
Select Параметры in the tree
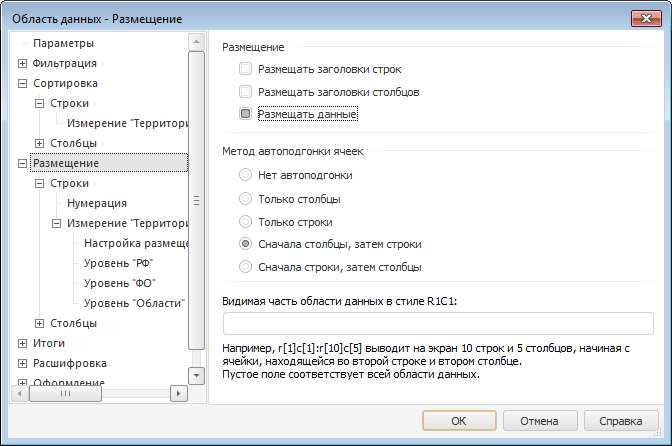pyautogui.click(x=63, y=44)
